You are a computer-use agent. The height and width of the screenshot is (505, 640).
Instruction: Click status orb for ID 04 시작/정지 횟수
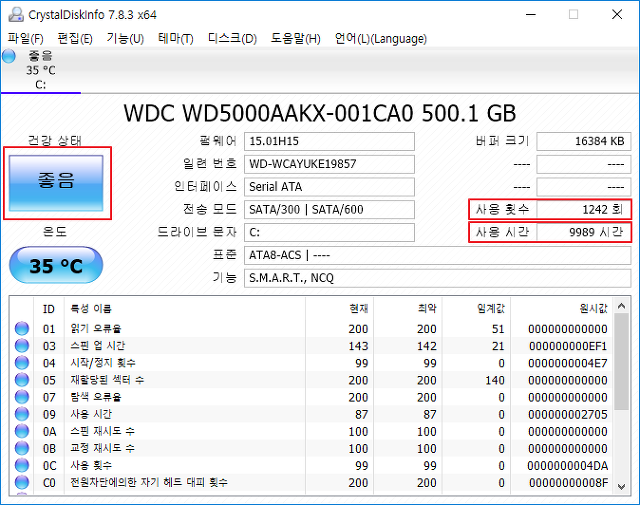[x=22, y=363]
